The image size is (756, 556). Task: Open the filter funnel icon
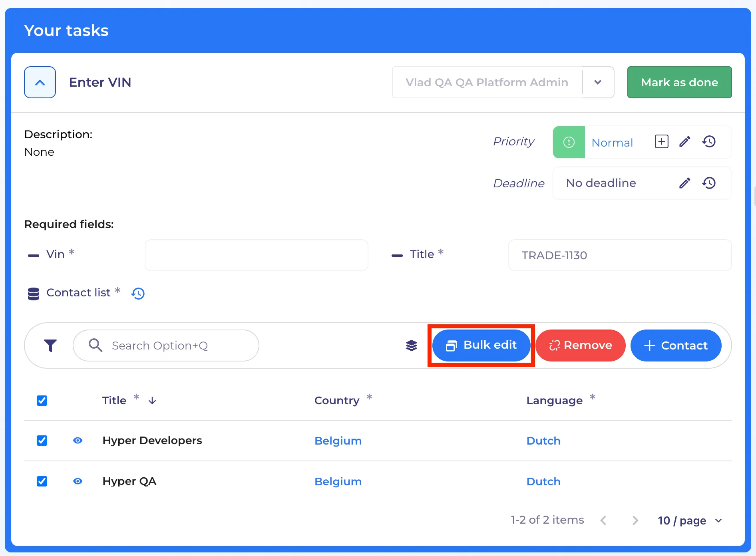(50, 346)
